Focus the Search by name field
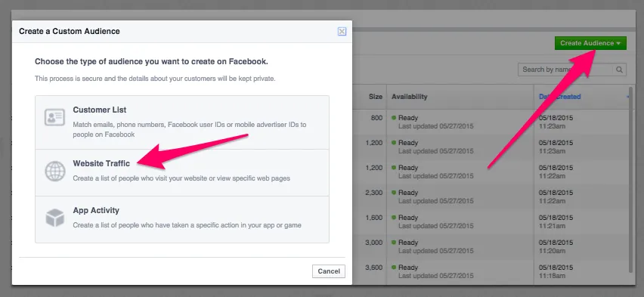This screenshot has width=644, height=297. point(565,70)
